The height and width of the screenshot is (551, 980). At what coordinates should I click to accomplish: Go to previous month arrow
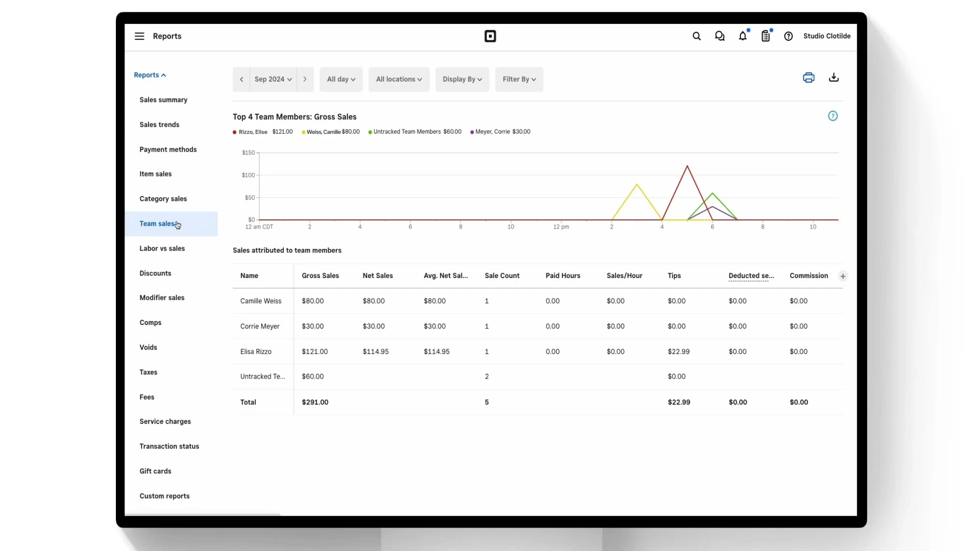(x=241, y=80)
